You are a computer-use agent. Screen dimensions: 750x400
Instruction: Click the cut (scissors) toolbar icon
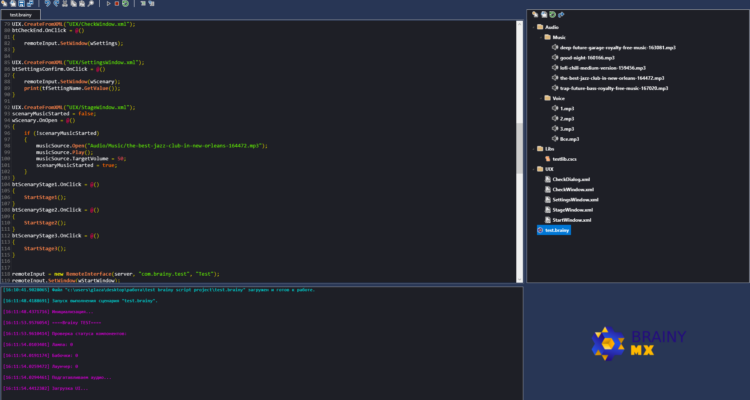65,3
